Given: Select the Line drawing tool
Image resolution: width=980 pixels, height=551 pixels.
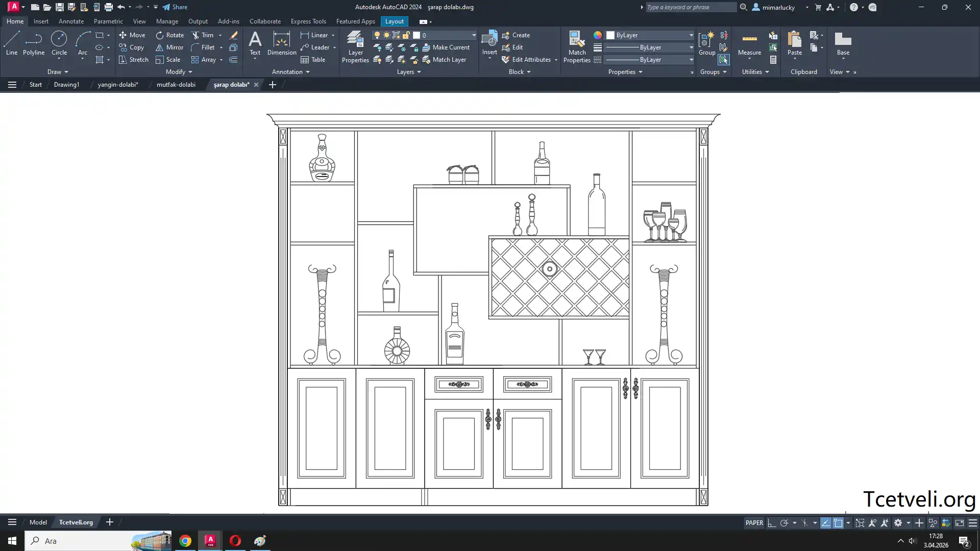Looking at the screenshot, I should coord(12,43).
